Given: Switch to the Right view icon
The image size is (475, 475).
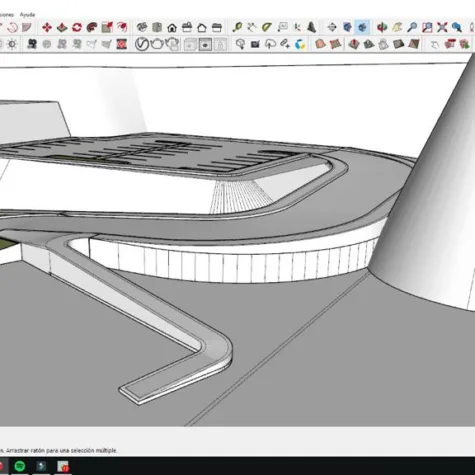Looking at the screenshot, I should [187, 27].
